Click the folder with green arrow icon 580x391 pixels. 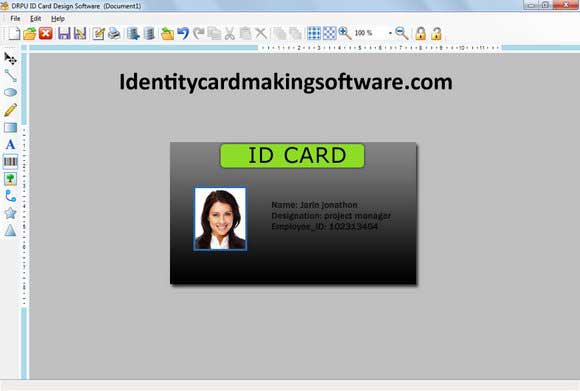(167, 33)
